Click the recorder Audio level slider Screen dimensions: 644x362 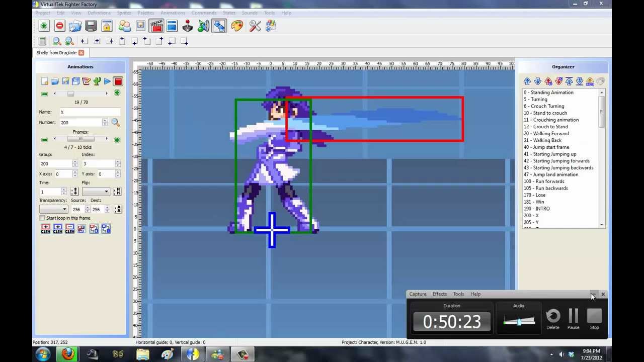pos(519,321)
